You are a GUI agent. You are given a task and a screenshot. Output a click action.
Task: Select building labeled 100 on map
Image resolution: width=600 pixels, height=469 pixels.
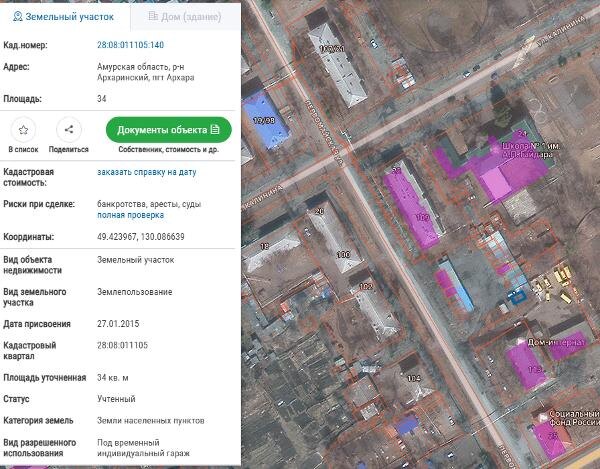(x=335, y=239)
